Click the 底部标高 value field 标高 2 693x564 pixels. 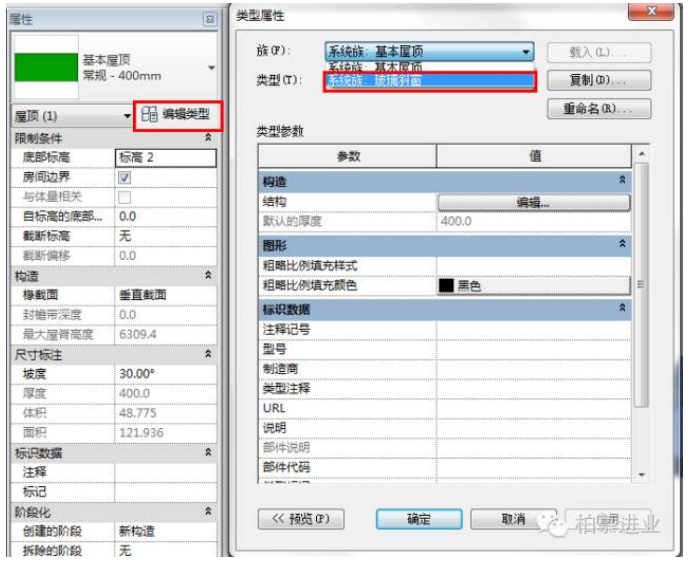[x=166, y=158]
